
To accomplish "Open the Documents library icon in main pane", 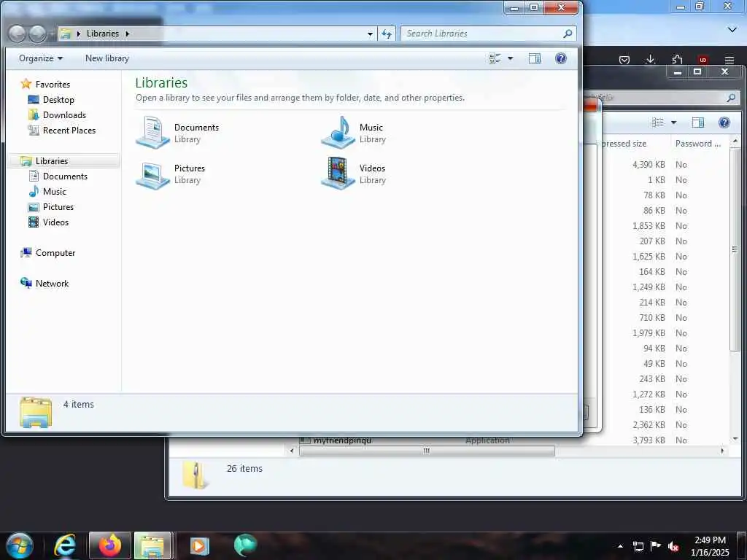I will click(152, 132).
